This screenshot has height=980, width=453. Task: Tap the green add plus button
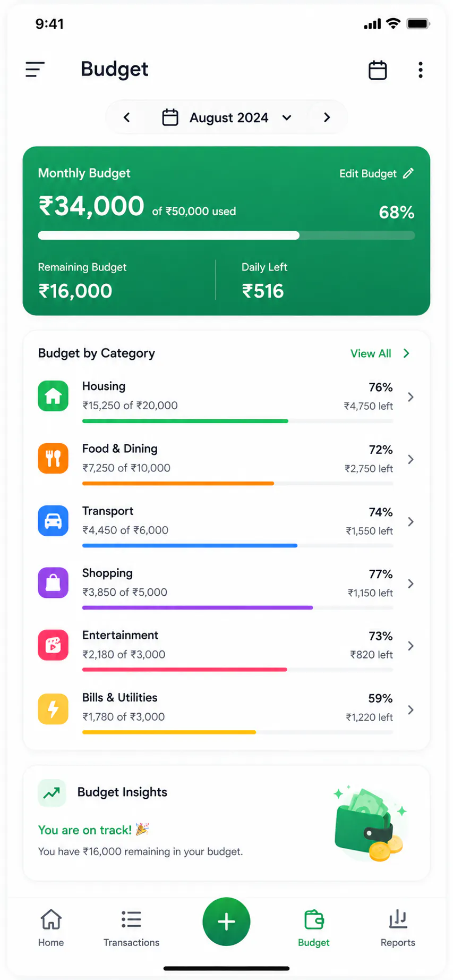click(x=226, y=922)
